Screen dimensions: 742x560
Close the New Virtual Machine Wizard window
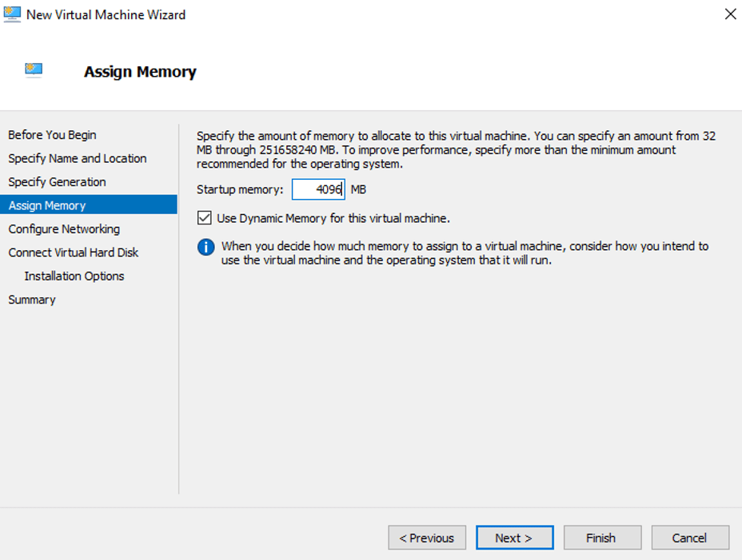point(729,14)
